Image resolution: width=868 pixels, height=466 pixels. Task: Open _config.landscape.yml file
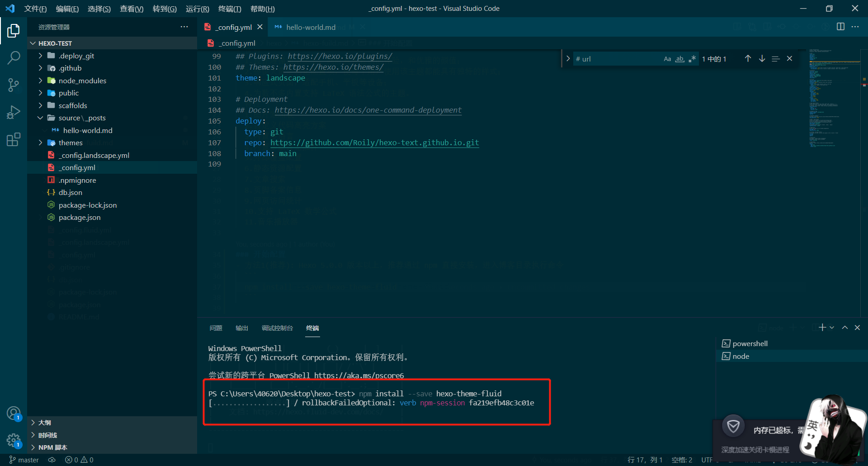(112, 155)
